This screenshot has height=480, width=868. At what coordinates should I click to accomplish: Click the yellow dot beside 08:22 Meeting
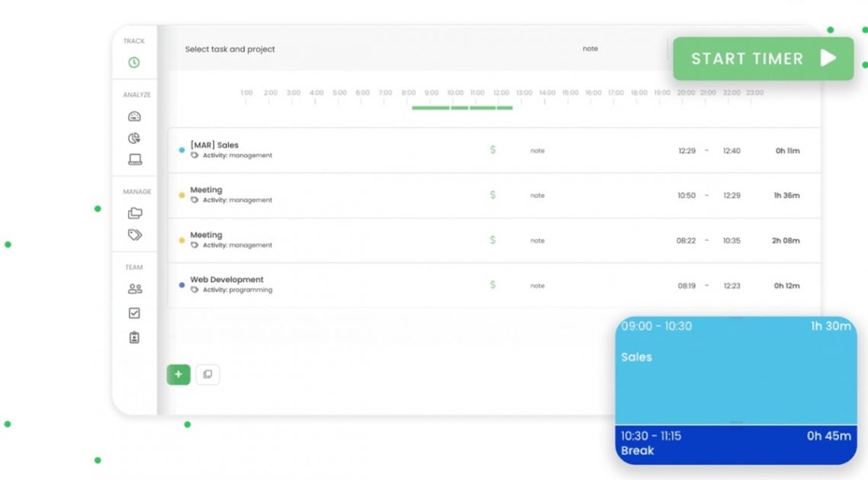181,240
